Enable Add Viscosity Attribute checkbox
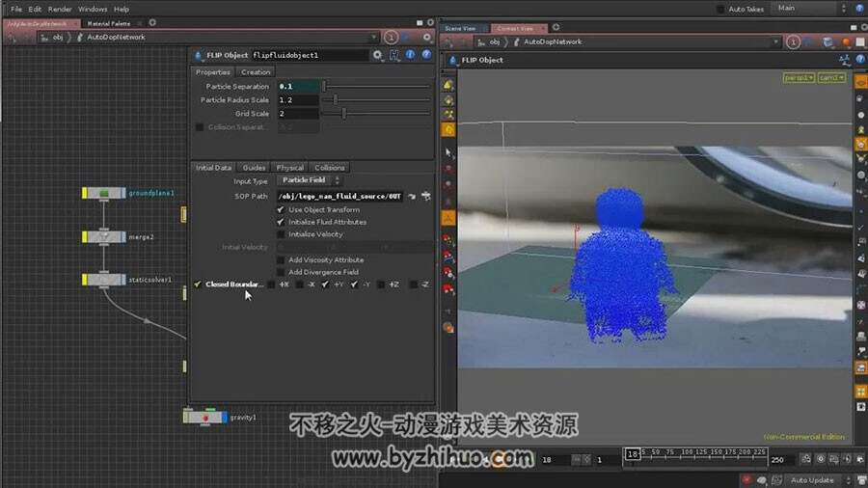Screen dimensions: 868x488 point(281,260)
